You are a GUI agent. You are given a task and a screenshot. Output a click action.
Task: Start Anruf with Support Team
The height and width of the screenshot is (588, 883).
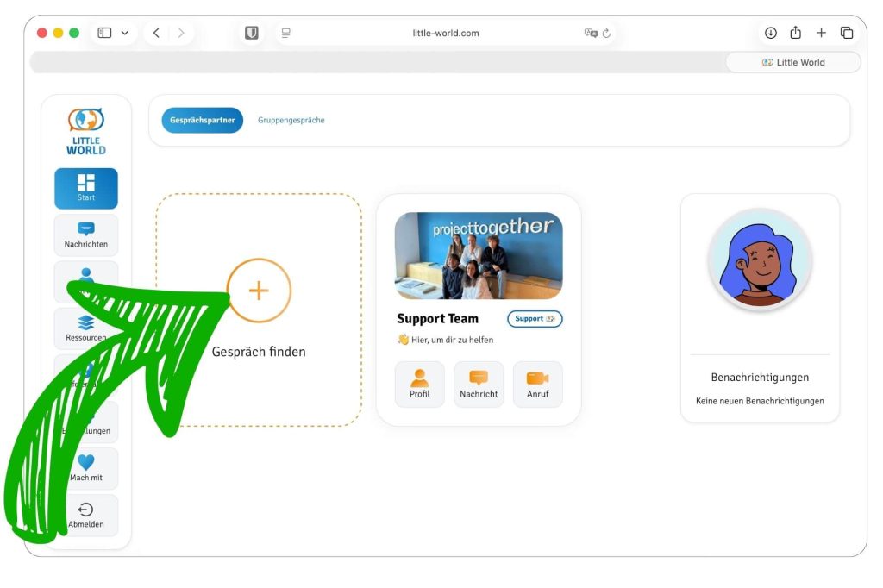(537, 384)
